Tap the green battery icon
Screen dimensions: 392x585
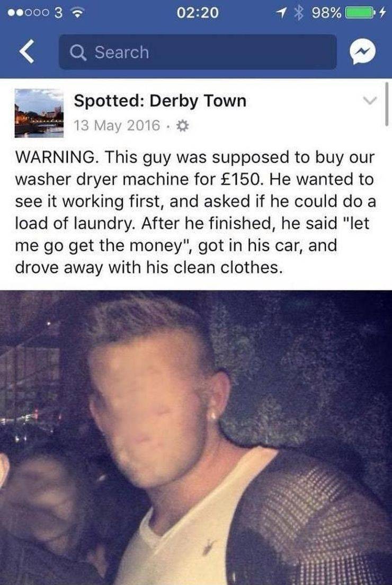point(360,13)
